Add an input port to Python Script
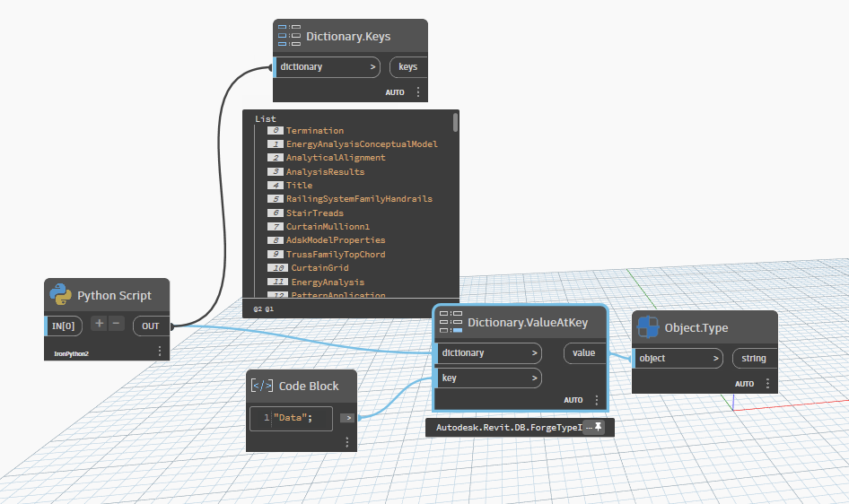Screen dimensions: 849x504 (99, 324)
